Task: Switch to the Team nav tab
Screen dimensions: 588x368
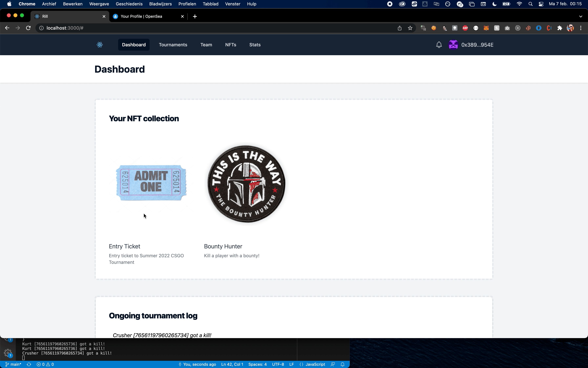Action: tap(206, 45)
